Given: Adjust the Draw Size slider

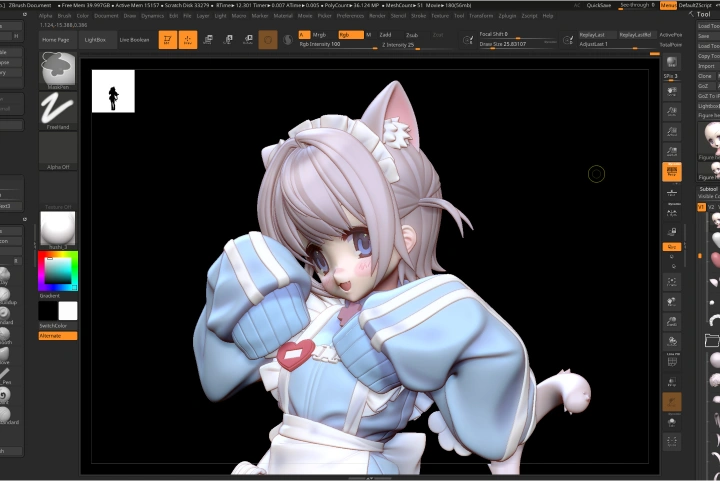Looking at the screenshot, I should (518, 45).
